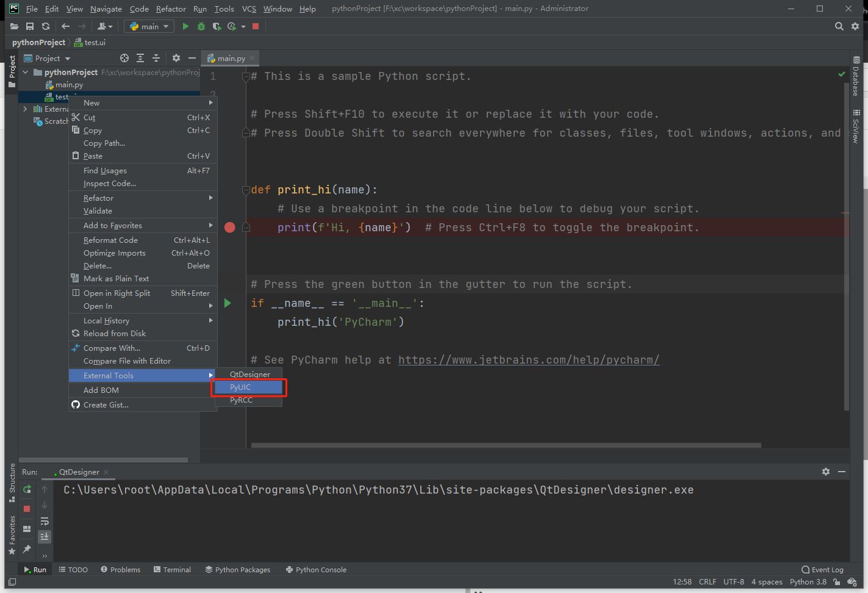Stop the process with top toolbar red square
The width and height of the screenshot is (868, 593).
256,26
